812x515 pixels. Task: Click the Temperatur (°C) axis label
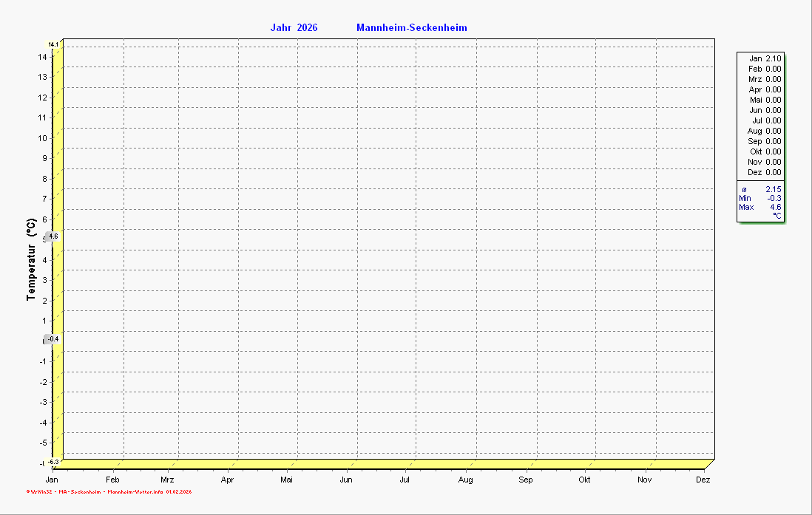click(31, 259)
